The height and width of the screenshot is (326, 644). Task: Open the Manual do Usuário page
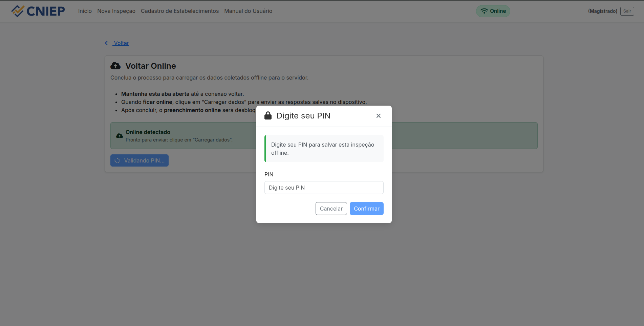(248, 11)
